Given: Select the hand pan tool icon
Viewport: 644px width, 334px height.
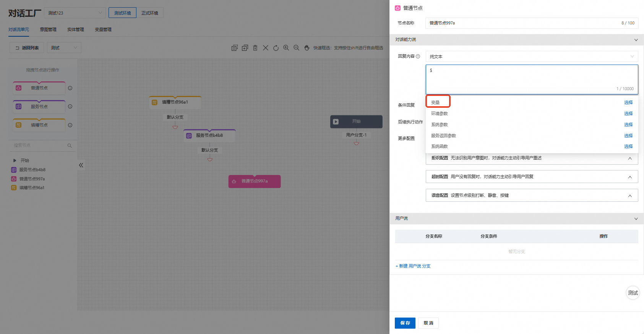Looking at the screenshot, I should (307, 48).
